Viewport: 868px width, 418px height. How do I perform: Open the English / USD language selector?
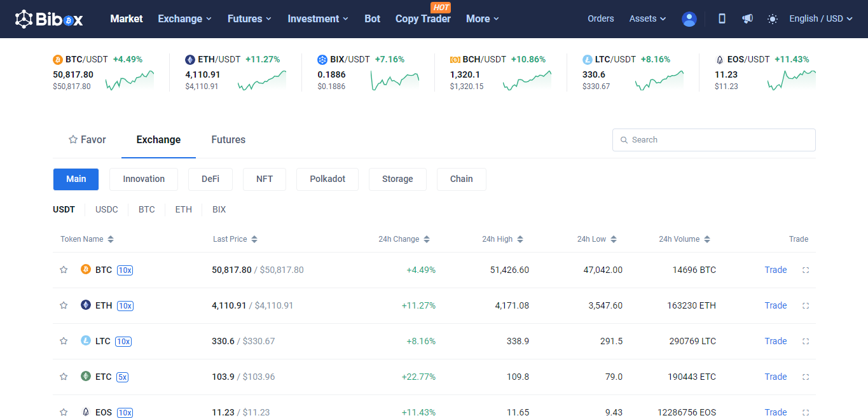pos(821,19)
